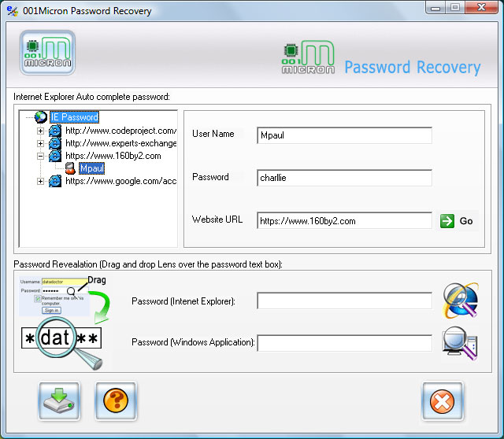Click the Password field showing charllie
Viewport: 504px width, 439px height.
tap(344, 178)
